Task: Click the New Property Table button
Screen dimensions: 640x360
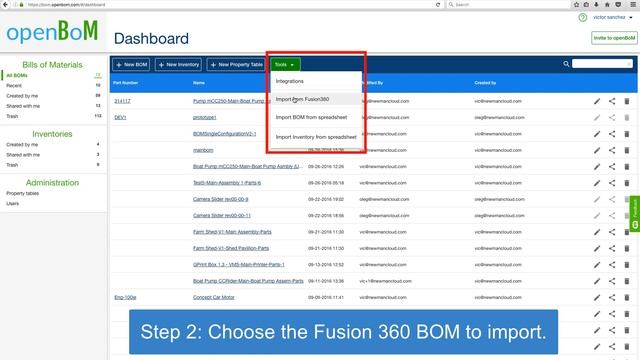Action: (x=237, y=64)
